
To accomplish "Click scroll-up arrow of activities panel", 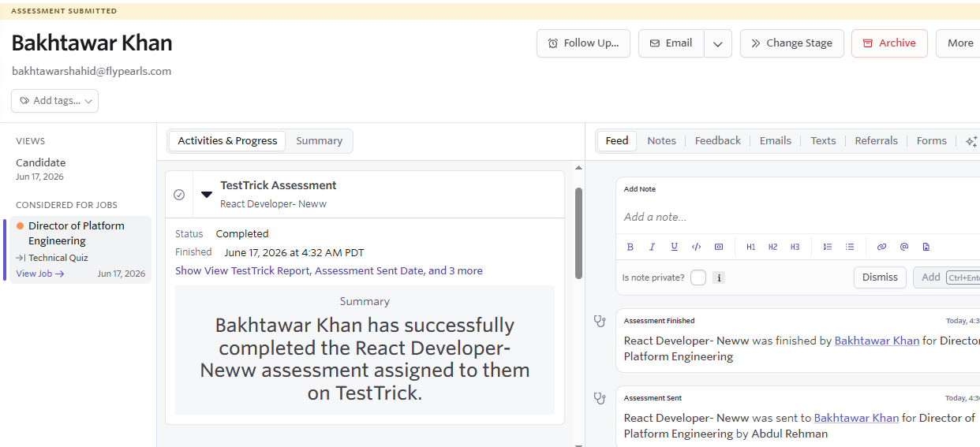I will 578,168.
